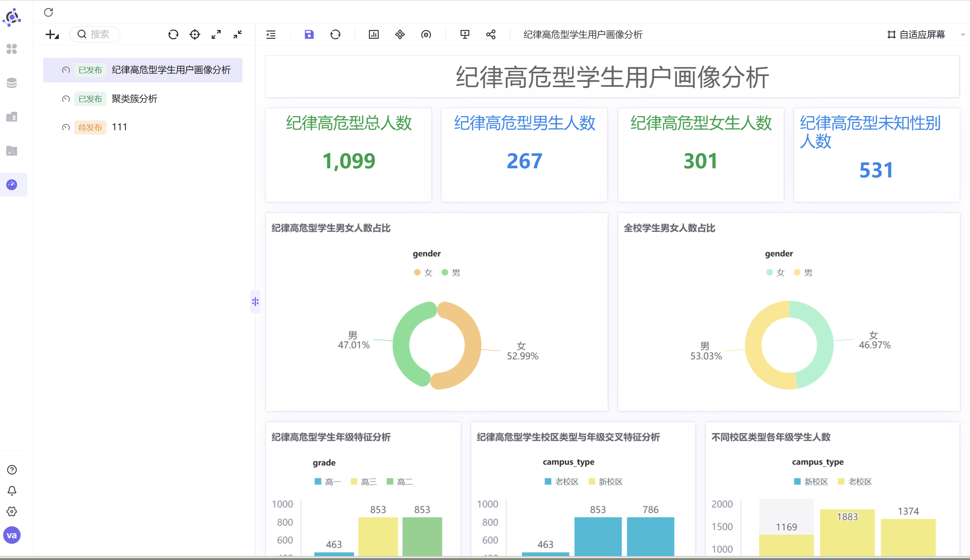Open notifications bell icon
This screenshot has height=560, width=970.
click(x=12, y=491)
